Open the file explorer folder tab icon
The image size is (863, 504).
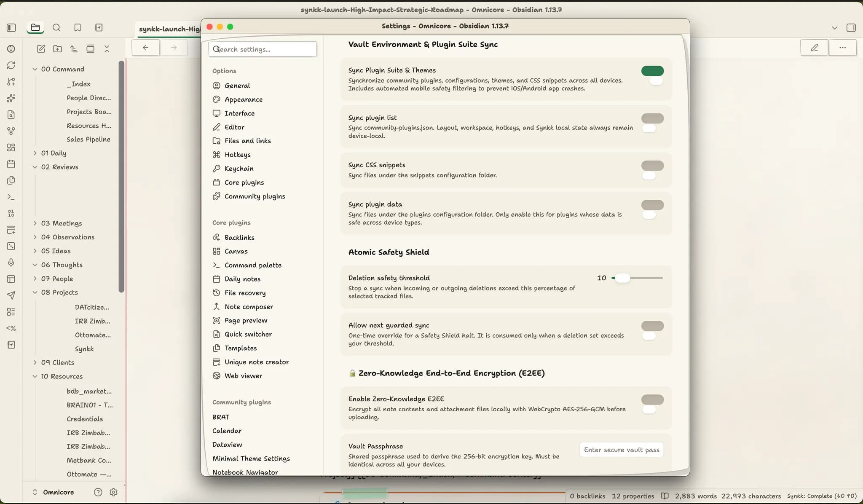(35, 28)
